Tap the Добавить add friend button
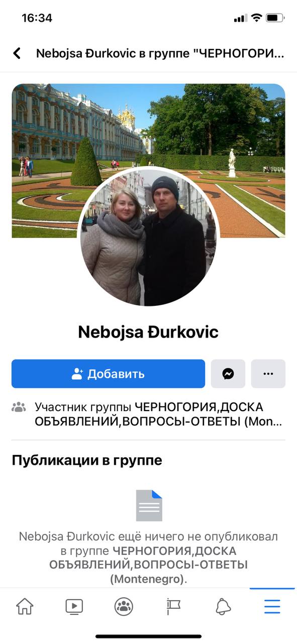Viewport: 297px width, 644px height. tap(108, 374)
